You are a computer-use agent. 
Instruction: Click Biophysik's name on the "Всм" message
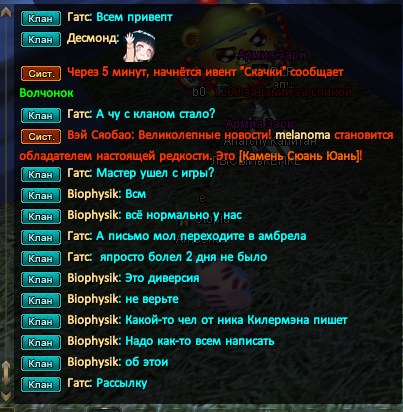(x=94, y=194)
